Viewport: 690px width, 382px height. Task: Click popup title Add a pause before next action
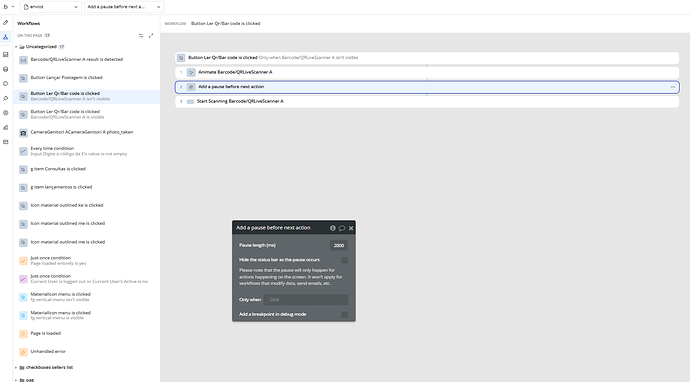coord(273,228)
